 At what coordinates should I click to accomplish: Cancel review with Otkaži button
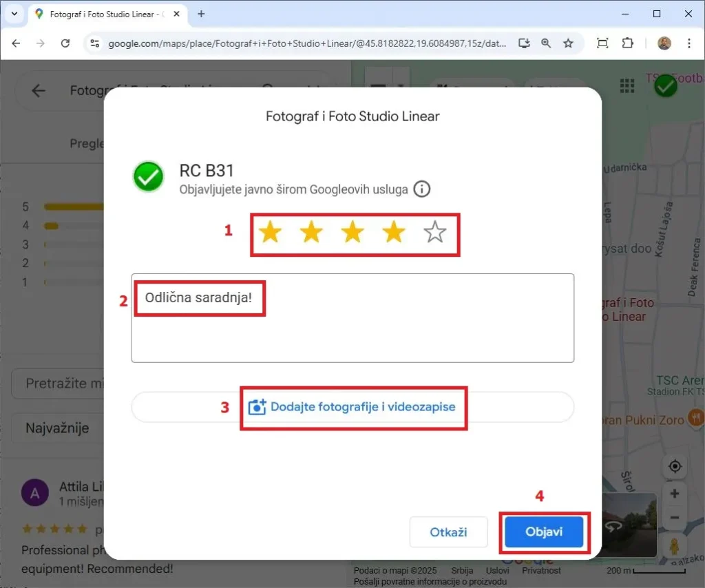click(x=448, y=532)
